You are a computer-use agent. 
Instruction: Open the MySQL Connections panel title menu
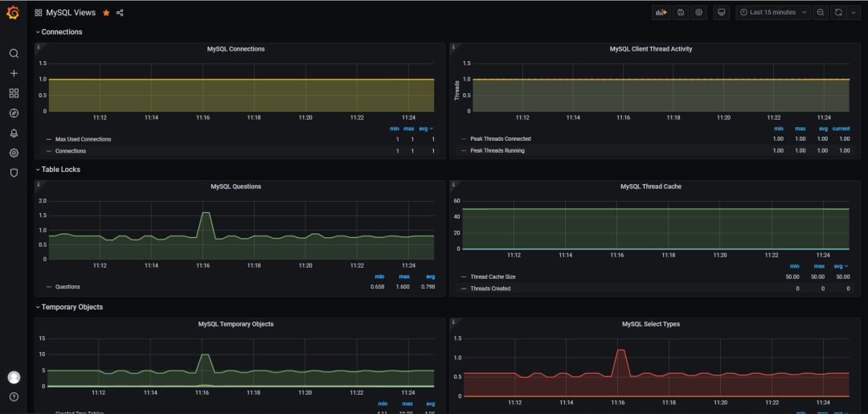(235, 49)
